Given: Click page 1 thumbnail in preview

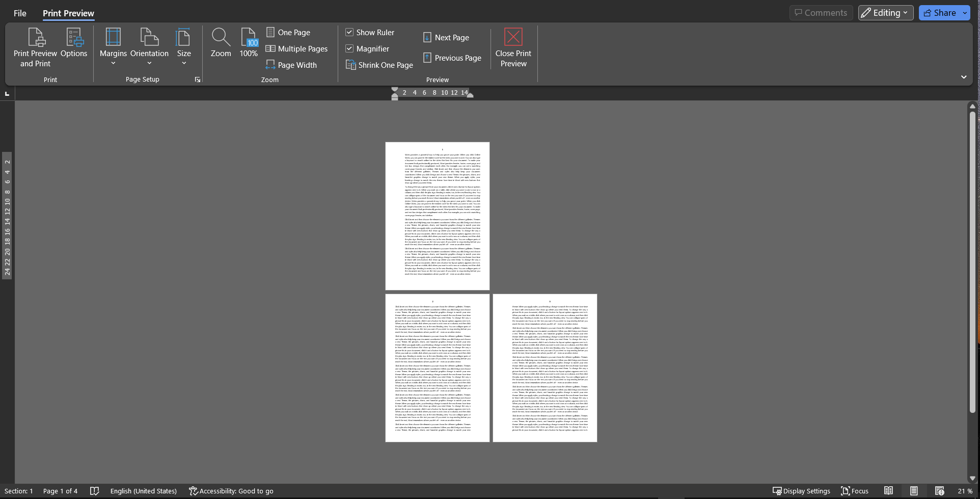Looking at the screenshot, I should pyautogui.click(x=437, y=216).
